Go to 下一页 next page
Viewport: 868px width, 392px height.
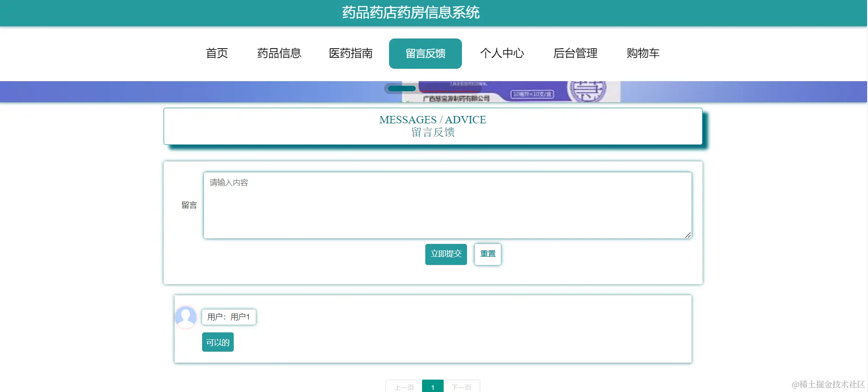(x=461, y=387)
